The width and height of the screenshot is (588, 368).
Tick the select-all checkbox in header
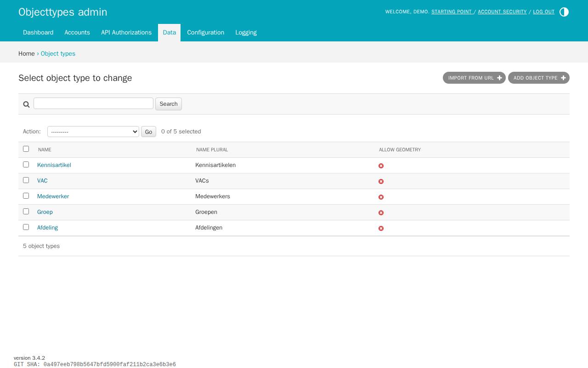click(26, 149)
